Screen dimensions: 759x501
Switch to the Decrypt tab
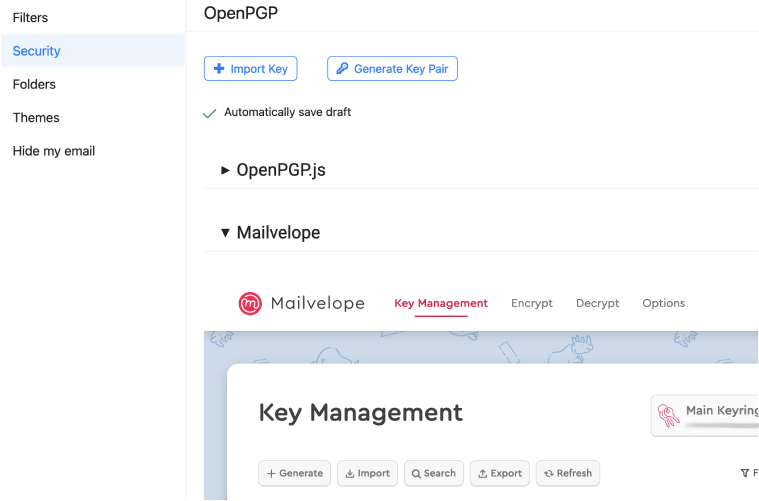coord(597,303)
